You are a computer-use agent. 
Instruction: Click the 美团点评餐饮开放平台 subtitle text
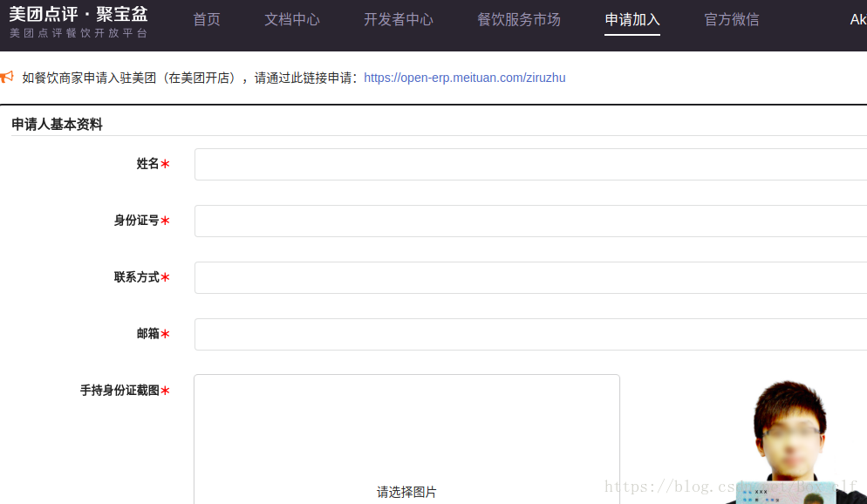pyautogui.click(x=79, y=33)
